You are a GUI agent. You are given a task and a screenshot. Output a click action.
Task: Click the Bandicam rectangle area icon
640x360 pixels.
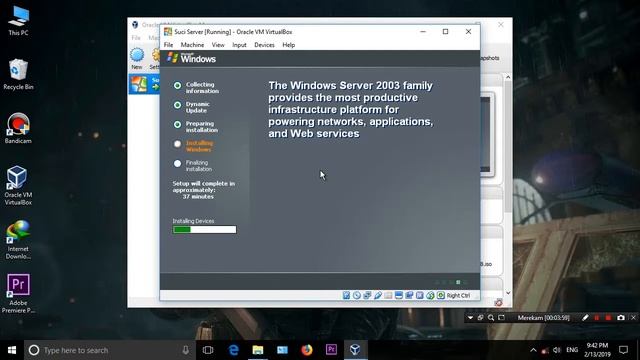[x=501, y=318]
